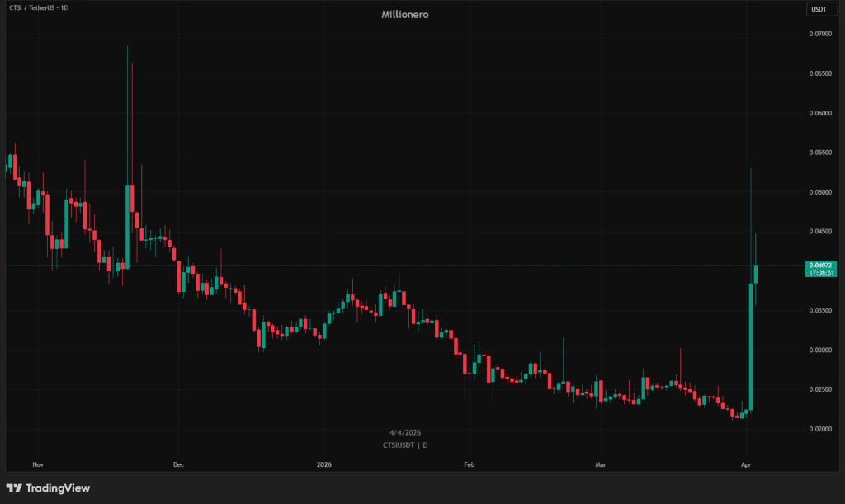
Task: Click the 0.07000 price axis label
Action: tap(819, 34)
